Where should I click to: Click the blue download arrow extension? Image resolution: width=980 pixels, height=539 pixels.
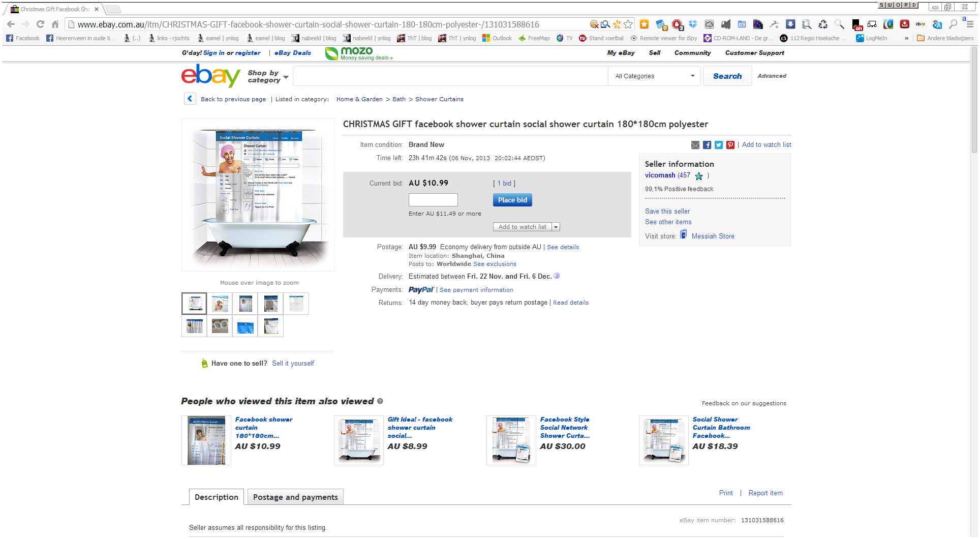pyautogui.click(x=790, y=24)
